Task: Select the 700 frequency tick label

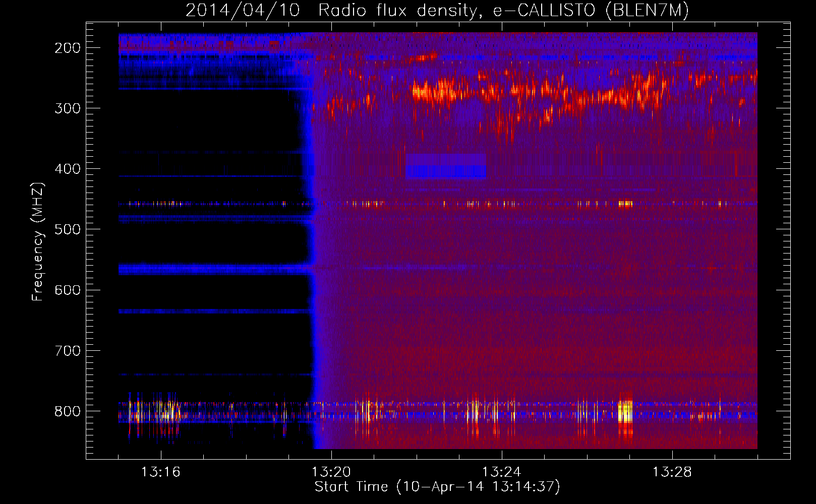Action: [x=68, y=350]
